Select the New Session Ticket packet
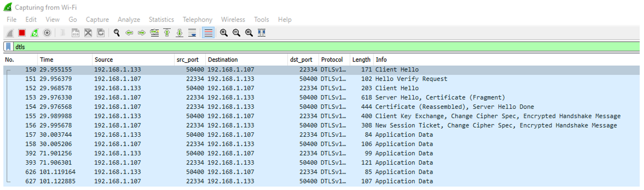The image size is (644, 190). coord(321,126)
